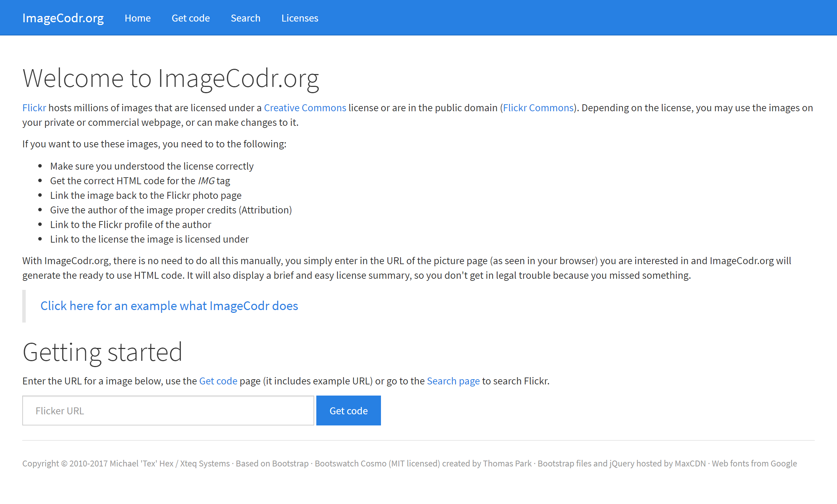
Task: Click here for an example link
Action: (x=169, y=306)
